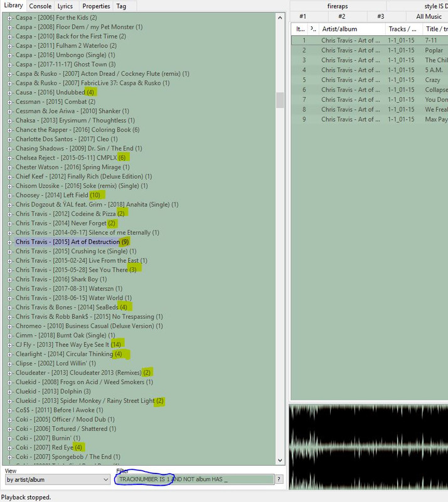Select Clipse - [2002] Lord Willin' album
The height and width of the screenshot is (502, 448).
[56, 363]
